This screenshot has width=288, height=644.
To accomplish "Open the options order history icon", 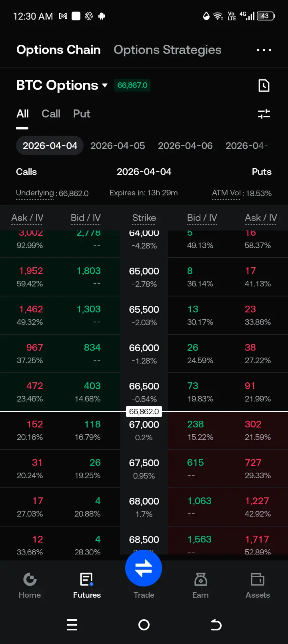I will click(264, 85).
